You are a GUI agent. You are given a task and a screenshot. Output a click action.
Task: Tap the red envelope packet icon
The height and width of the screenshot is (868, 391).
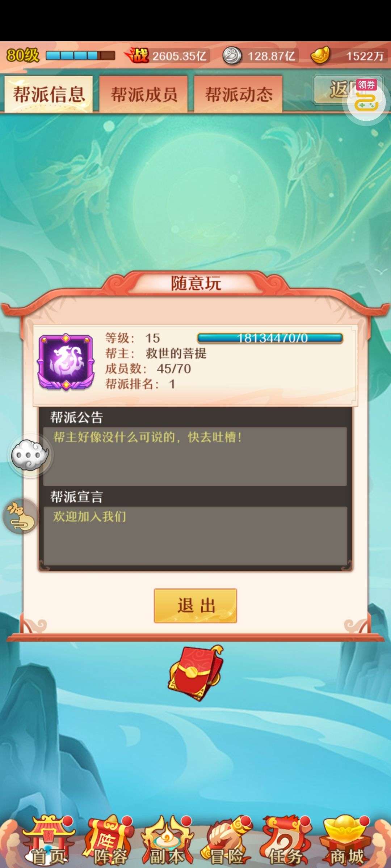(x=196, y=673)
